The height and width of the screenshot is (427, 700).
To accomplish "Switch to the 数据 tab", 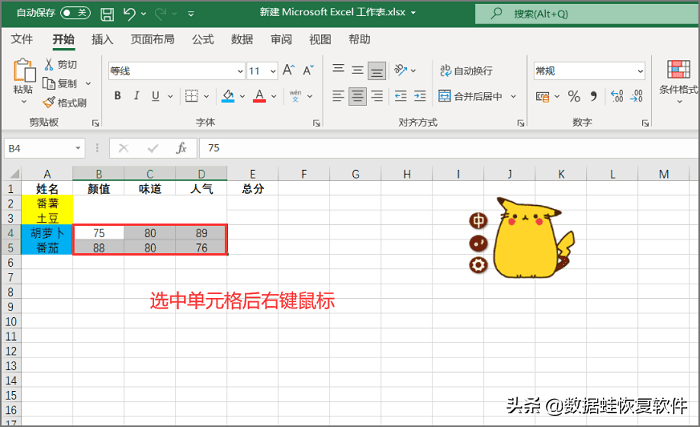I will 242,39.
